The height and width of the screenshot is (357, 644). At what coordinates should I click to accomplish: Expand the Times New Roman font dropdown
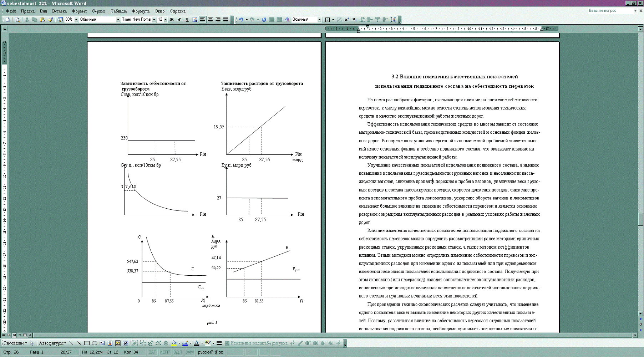coord(154,20)
